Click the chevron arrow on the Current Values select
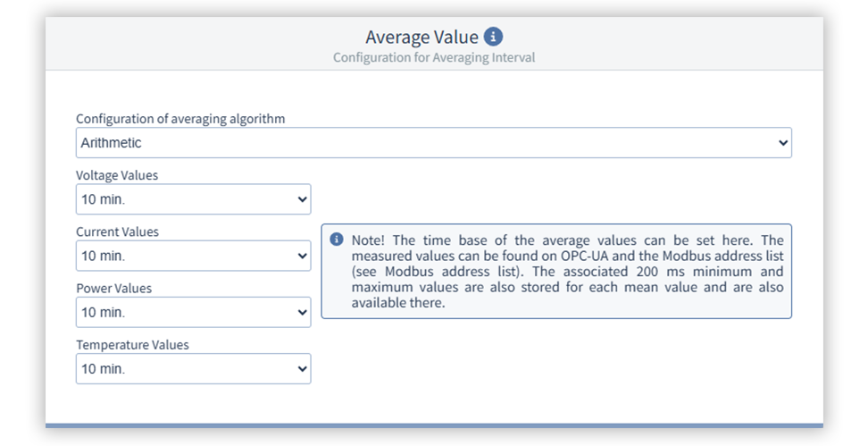868x446 pixels. coord(302,256)
